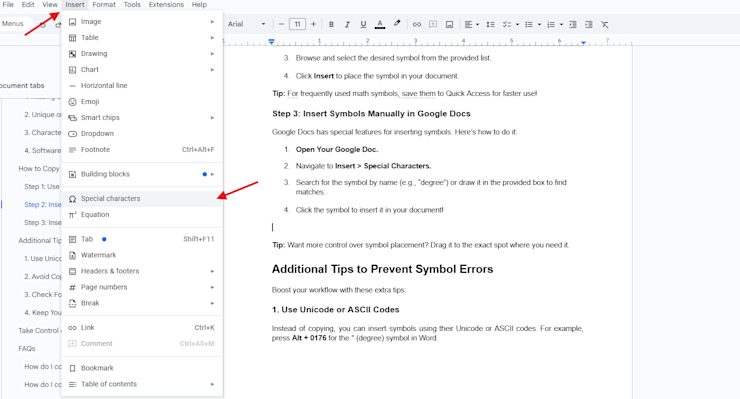Image resolution: width=740 pixels, height=399 pixels.
Task: Apply checklist formatting from toolbar
Action: (x=507, y=24)
